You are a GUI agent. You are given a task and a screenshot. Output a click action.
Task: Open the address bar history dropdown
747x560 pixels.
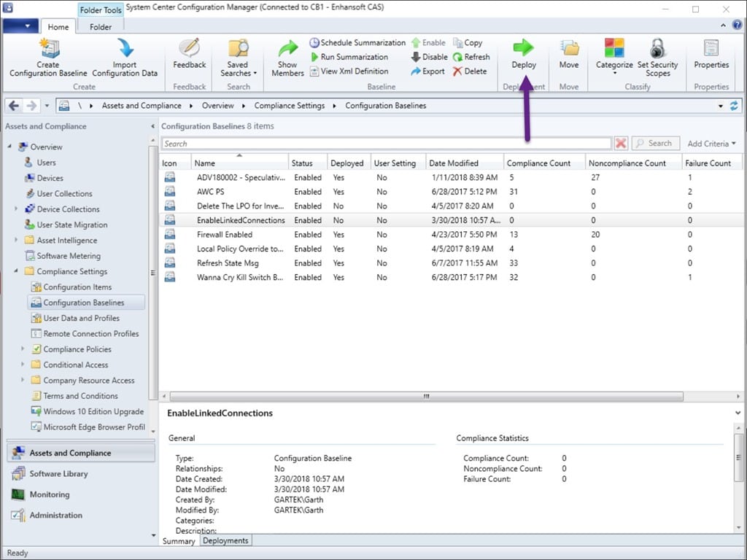720,106
